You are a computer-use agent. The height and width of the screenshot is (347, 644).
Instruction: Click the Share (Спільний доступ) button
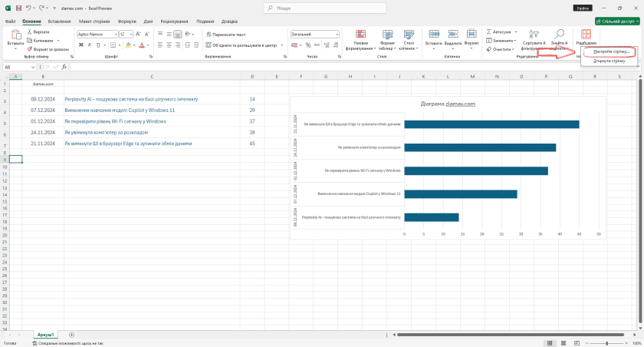coord(617,21)
